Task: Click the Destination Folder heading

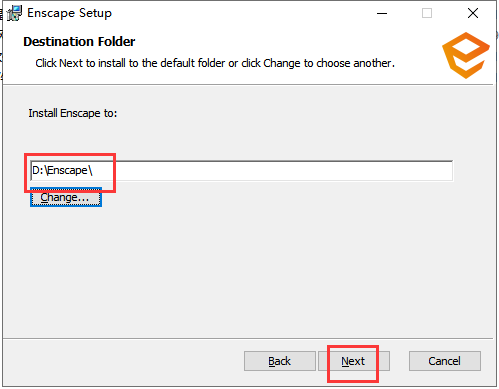Action: tap(79, 42)
